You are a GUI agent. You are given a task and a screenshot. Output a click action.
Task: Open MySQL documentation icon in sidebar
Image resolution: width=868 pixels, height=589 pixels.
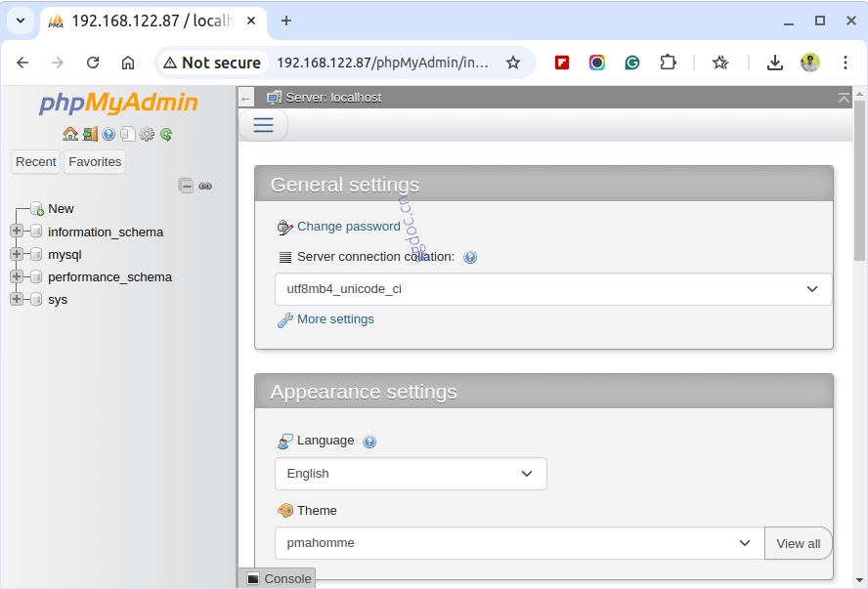pyautogui.click(x=128, y=134)
